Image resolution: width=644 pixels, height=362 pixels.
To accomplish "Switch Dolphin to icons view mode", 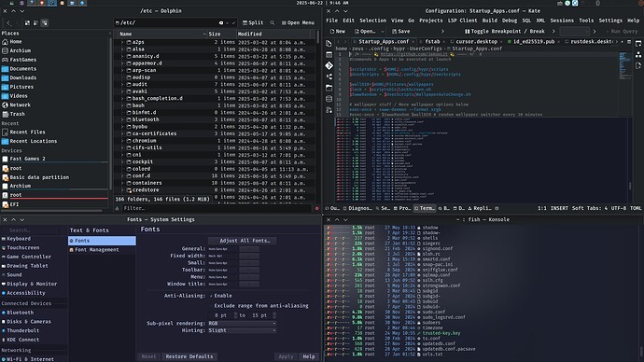I will click(x=27, y=23).
